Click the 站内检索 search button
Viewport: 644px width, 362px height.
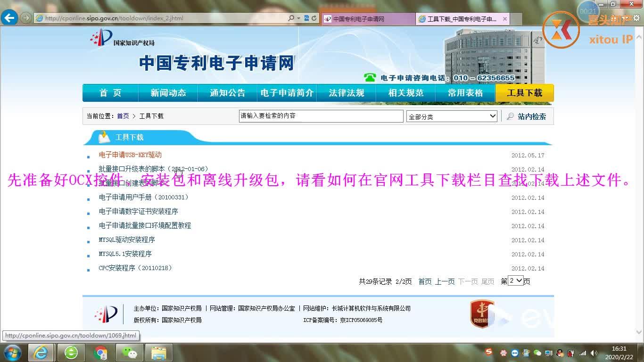pyautogui.click(x=527, y=116)
